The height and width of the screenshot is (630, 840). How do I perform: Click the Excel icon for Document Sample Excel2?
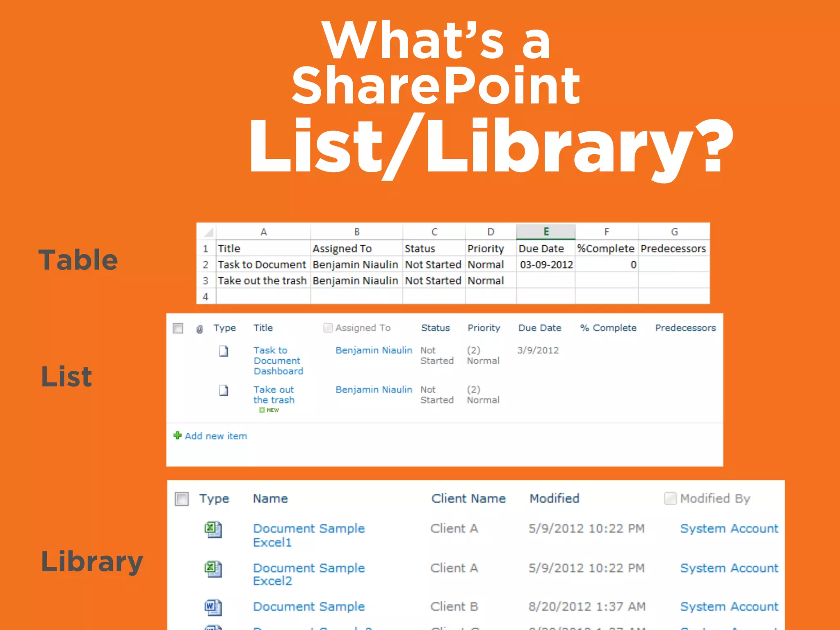click(213, 569)
